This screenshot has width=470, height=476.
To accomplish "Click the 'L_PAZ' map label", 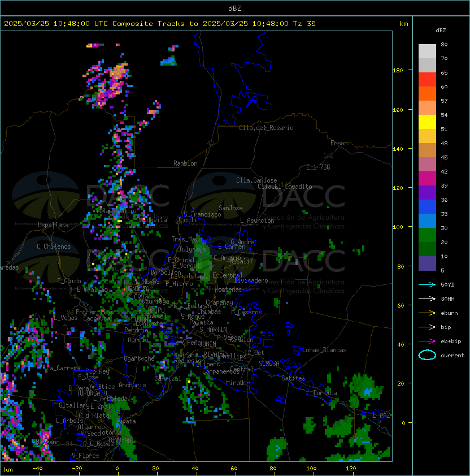I will [x=381, y=416].
